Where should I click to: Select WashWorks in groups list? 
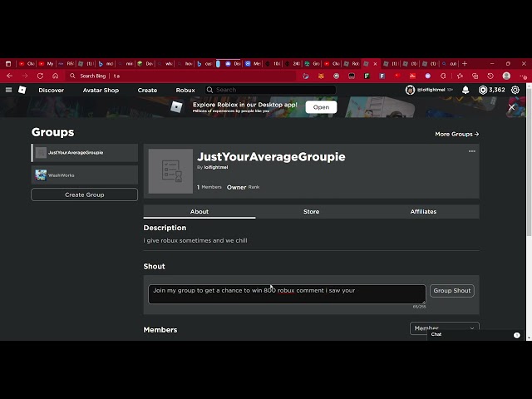point(85,175)
